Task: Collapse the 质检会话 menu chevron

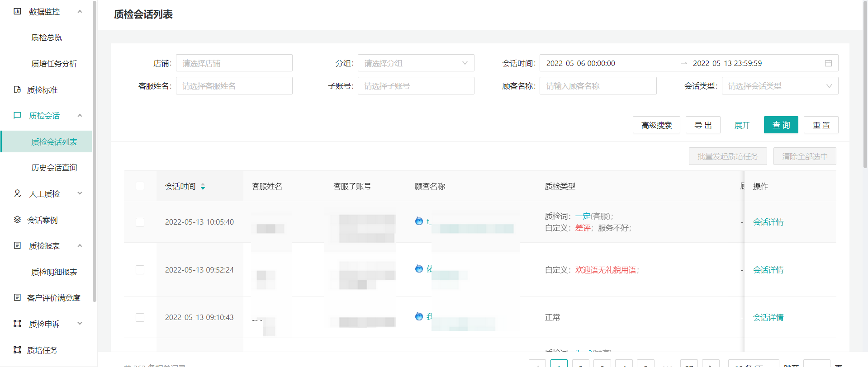Action: pos(80,116)
